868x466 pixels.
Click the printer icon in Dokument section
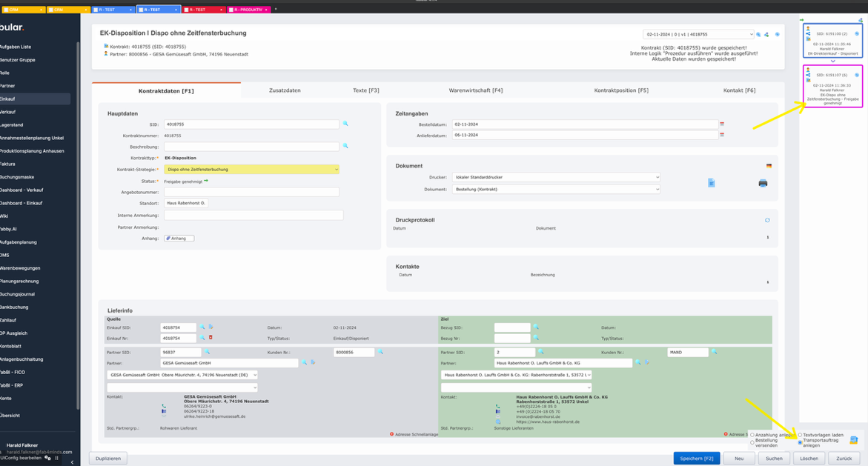coord(763,183)
